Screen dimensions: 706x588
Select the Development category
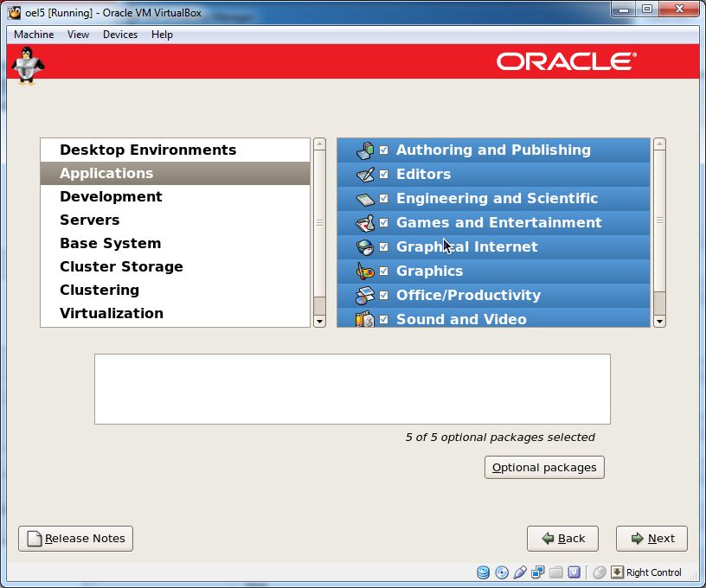point(175,197)
